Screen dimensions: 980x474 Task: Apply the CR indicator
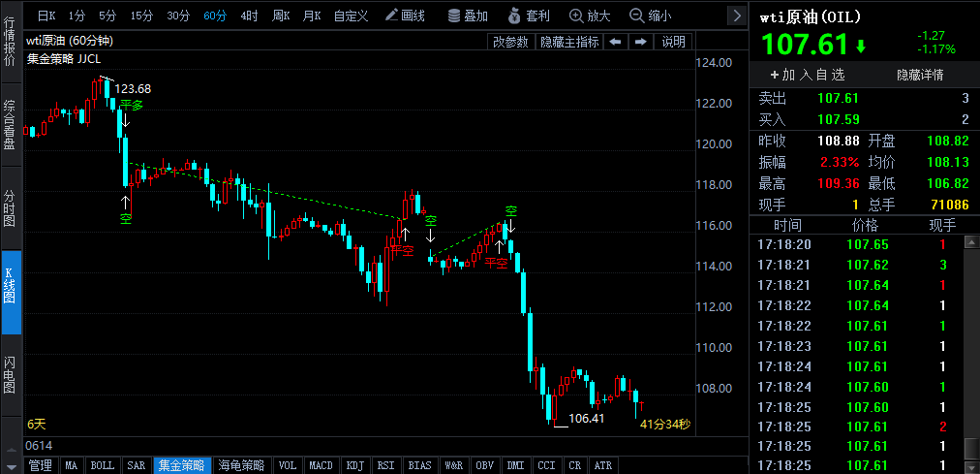(574, 465)
